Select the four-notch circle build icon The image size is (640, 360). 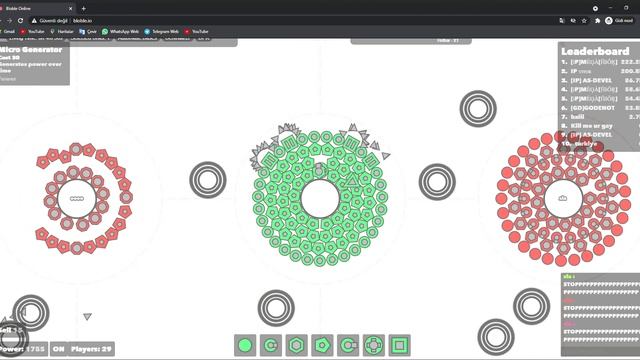[x=374, y=345]
